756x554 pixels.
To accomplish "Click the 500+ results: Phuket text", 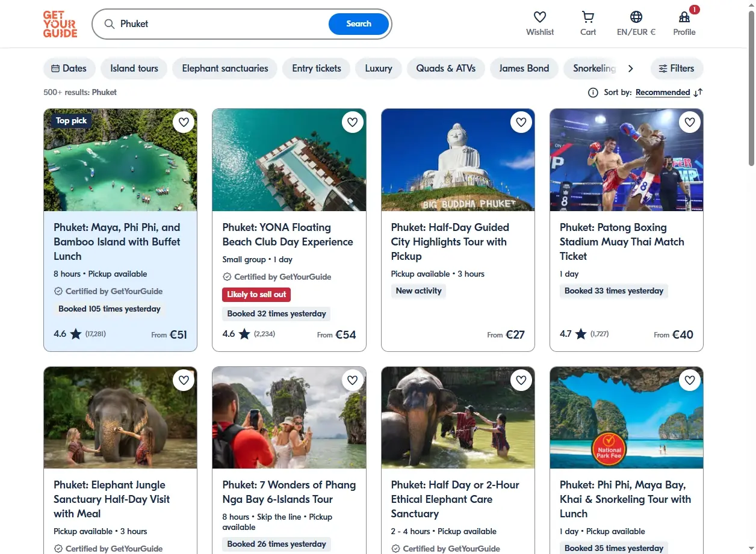I will pos(80,93).
